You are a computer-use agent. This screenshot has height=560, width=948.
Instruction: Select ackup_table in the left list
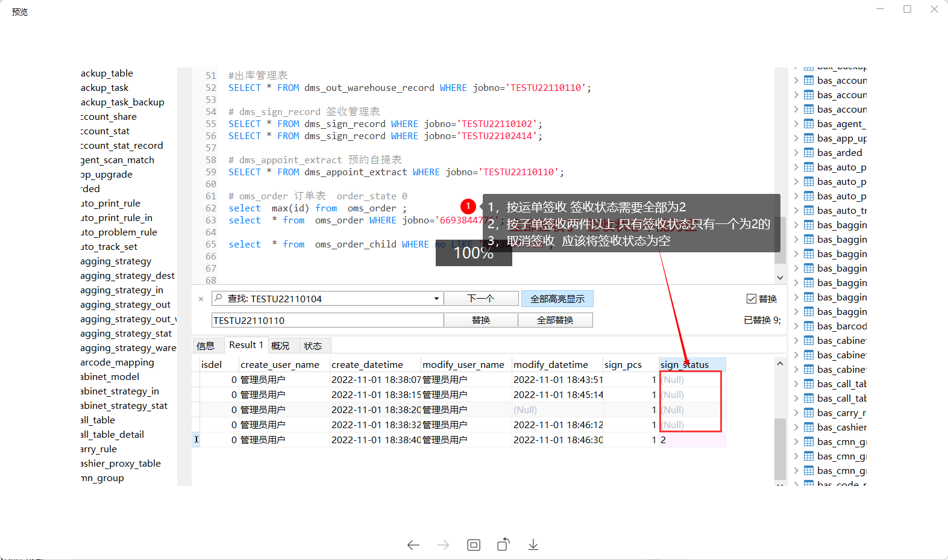click(x=107, y=73)
